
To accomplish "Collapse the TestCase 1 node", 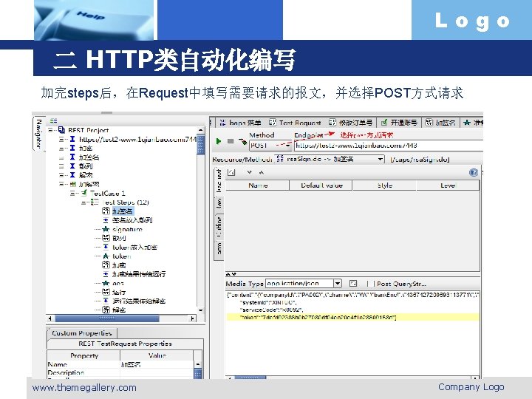I will [x=73, y=193].
